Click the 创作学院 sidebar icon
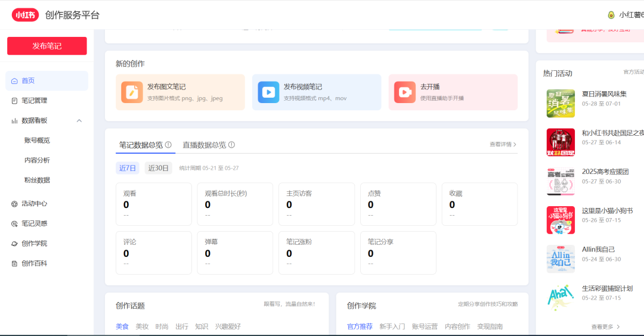 pos(14,244)
